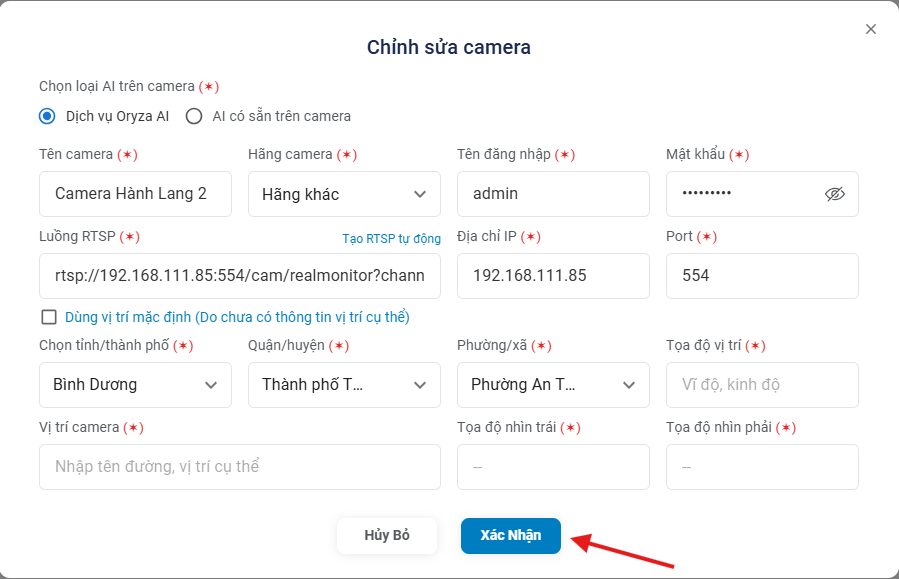Click the Địa chỉ IP field
899x579 pixels.
pos(553,276)
